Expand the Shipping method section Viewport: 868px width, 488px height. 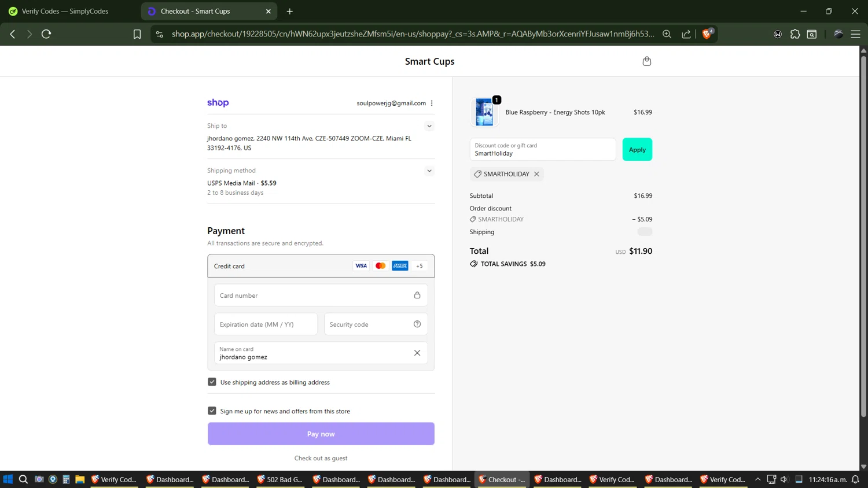point(429,171)
